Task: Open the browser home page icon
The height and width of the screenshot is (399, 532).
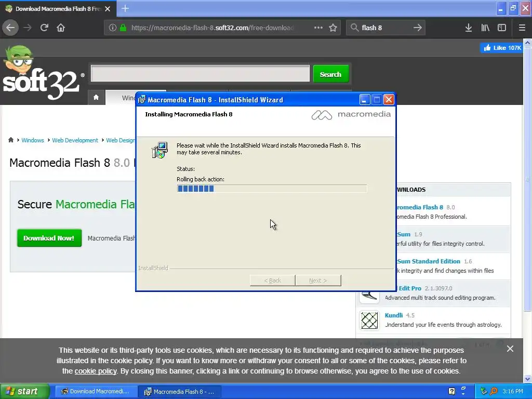Action: 61,28
